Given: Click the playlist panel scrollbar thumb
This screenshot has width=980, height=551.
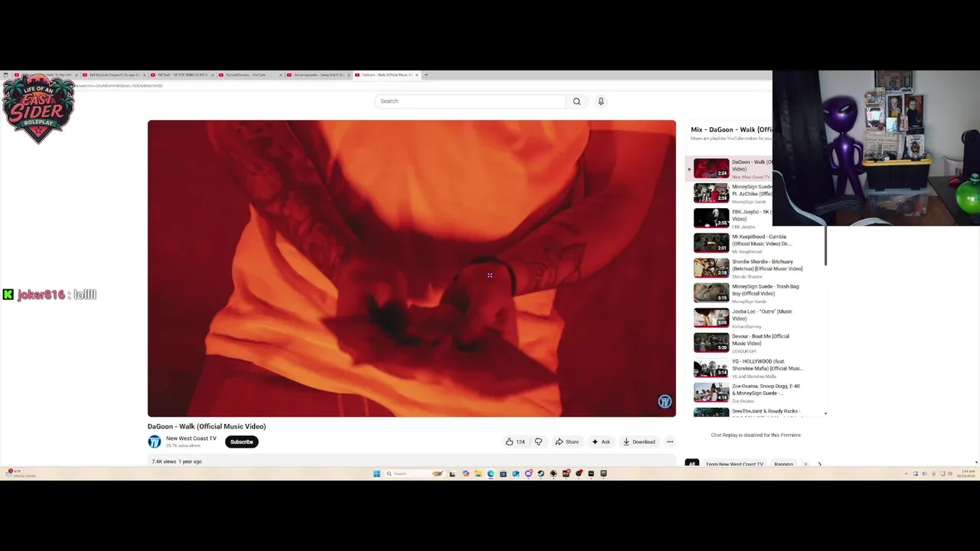Looking at the screenshot, I should [x=825, y=245].
